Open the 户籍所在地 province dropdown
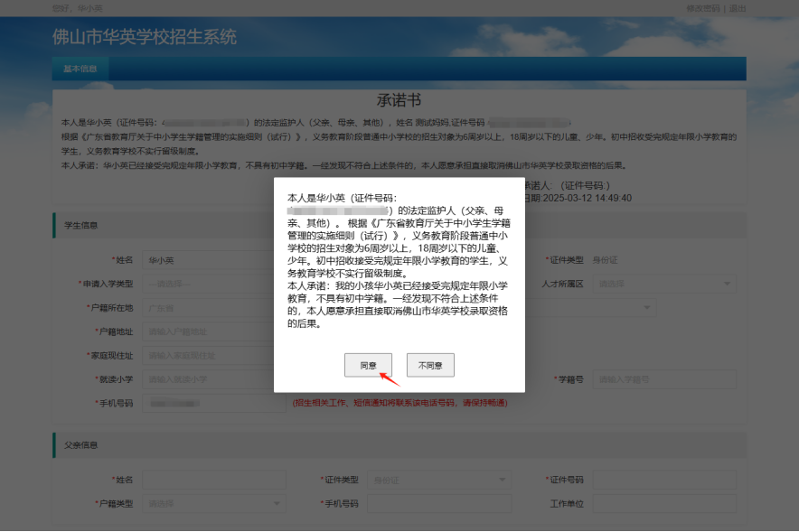The width and height of the screenshot is (799, 532). pos(209,308)
